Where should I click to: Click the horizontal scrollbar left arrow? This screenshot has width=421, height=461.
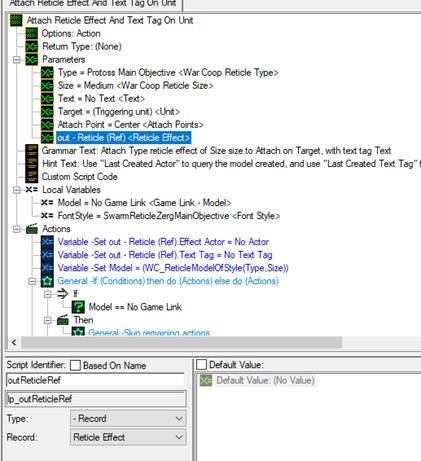tap(14, 342)
